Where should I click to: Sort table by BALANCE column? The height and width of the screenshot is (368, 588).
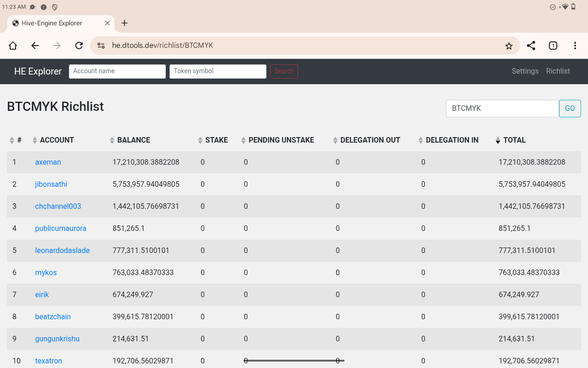pos(133,140)
